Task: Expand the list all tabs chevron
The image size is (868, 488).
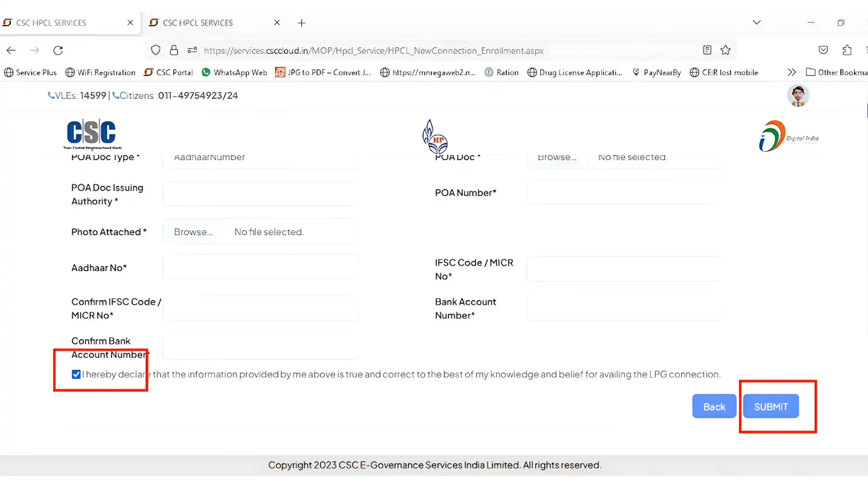Action: tap(756, 22)
